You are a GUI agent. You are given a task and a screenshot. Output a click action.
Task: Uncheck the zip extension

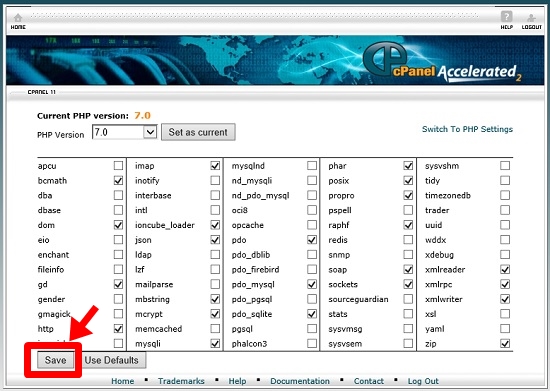click(505, 343)
